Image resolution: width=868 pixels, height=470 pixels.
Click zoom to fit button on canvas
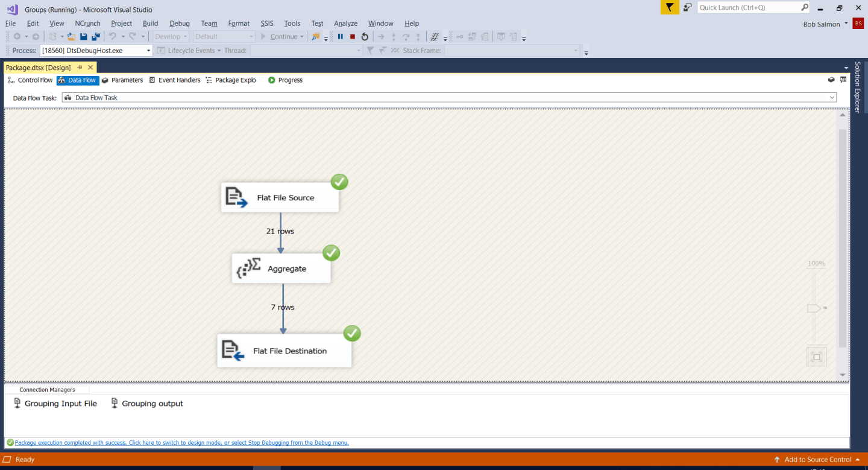point(817,357)
